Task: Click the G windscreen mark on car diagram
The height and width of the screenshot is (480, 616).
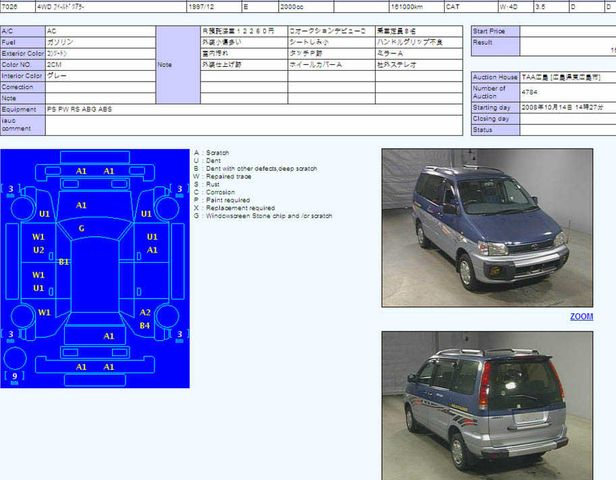Action: 81,228
